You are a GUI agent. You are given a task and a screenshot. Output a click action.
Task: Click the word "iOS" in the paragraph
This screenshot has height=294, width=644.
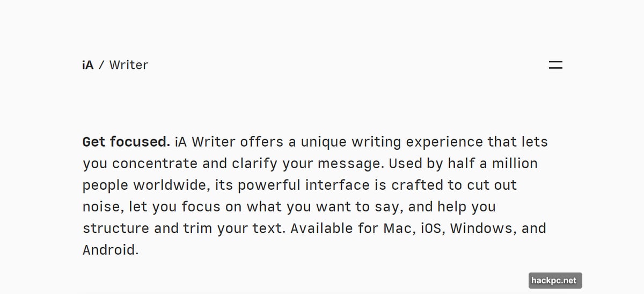pyautogui.click(x=431, y=228)
